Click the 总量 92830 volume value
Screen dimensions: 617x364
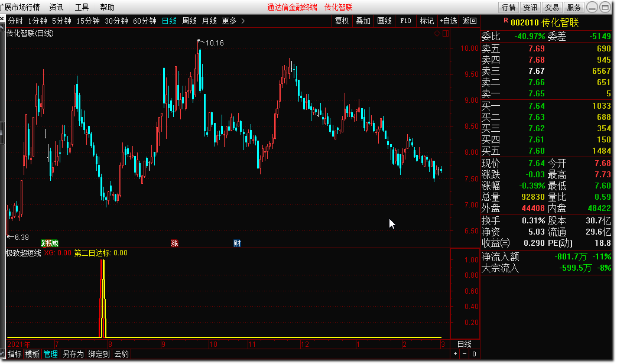point(533,197)
